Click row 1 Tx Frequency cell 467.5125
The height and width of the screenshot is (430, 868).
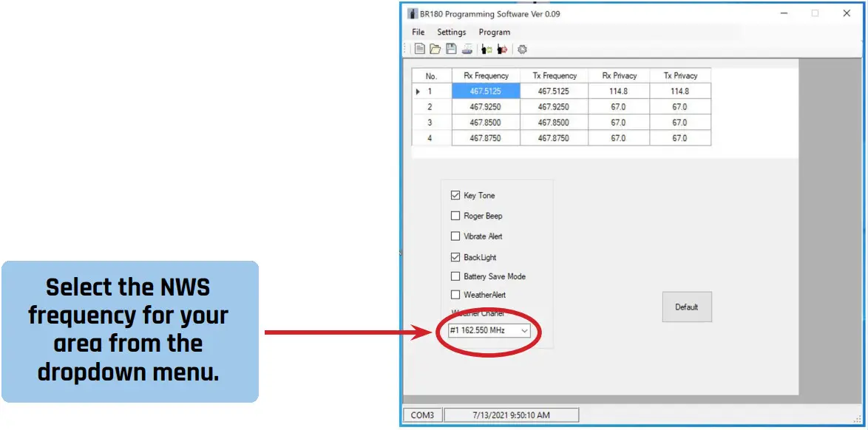pyautogui.click(x=554, y=92)
